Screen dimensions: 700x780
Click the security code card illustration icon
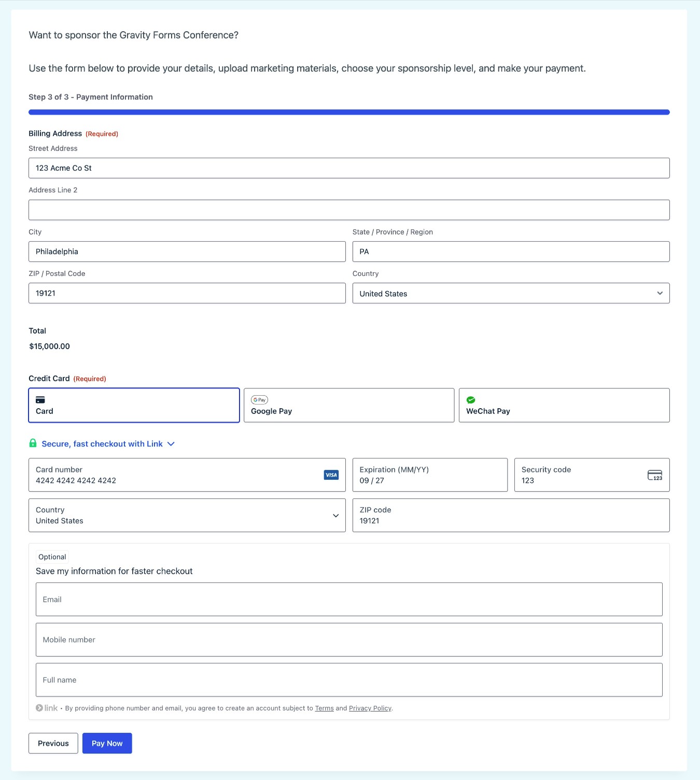654,475
